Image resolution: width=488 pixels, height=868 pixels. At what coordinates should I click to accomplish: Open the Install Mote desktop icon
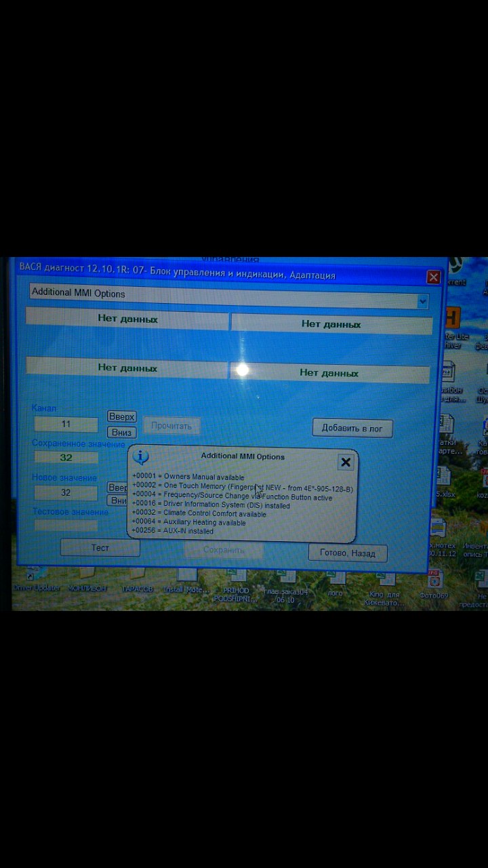[183, 583]
